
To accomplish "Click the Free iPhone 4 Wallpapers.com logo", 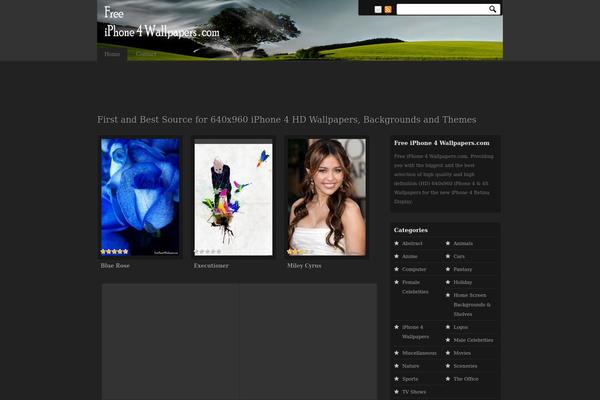I will coord(161,23).
